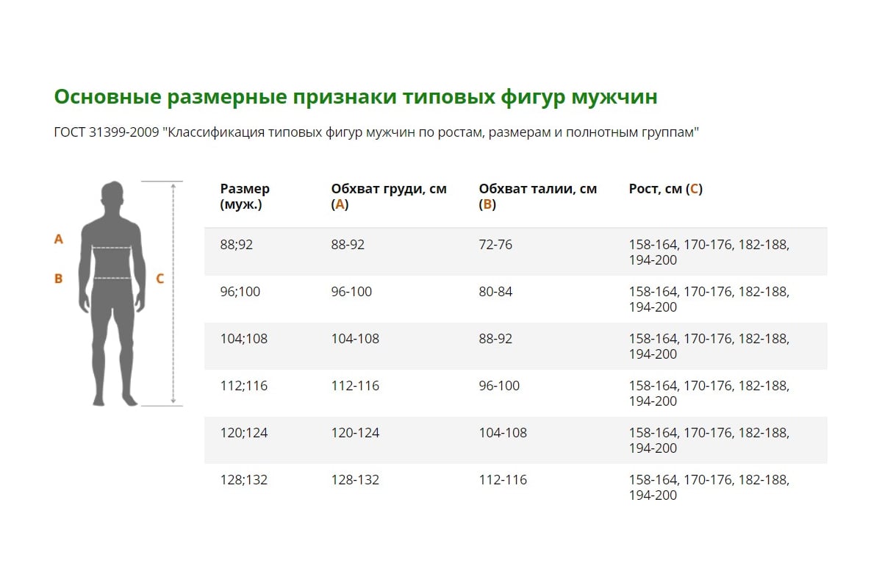Click the 88;92 size cell

point(236,245)
